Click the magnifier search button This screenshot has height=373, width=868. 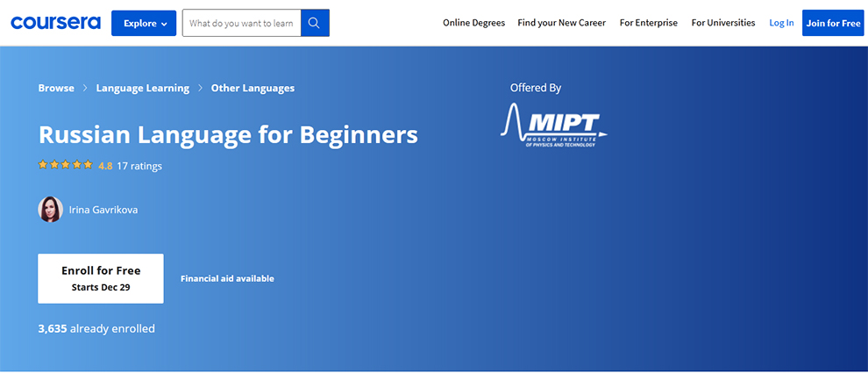coord(315,24)
